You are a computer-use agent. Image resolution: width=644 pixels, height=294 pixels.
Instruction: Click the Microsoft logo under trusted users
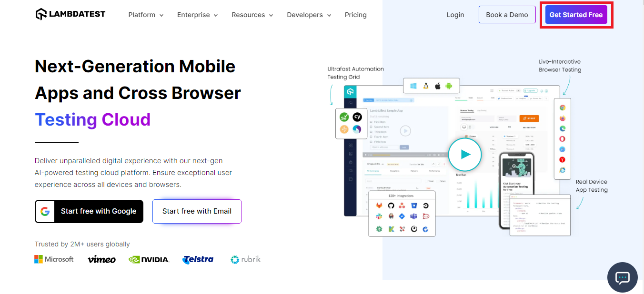click(x=54, y=259)
